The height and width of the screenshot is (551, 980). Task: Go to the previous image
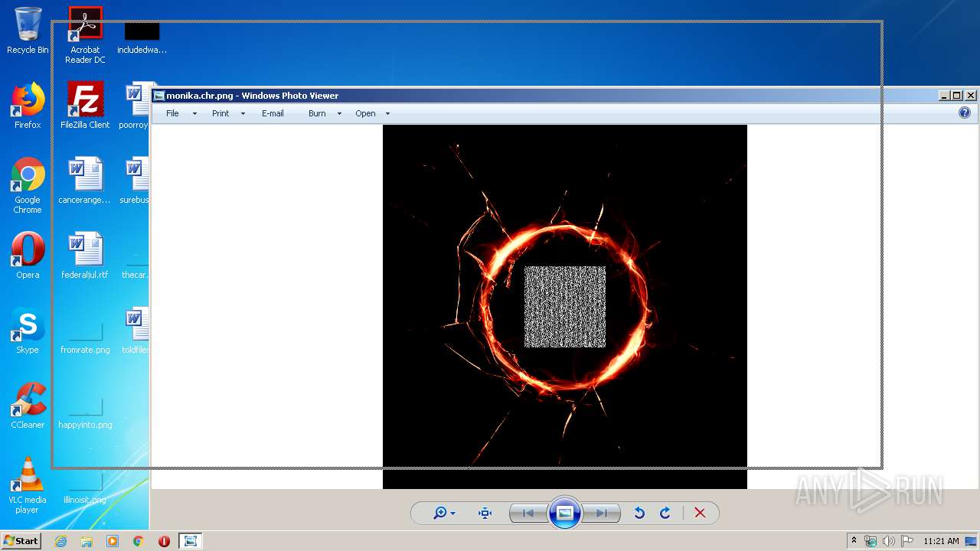click(528, 514)
